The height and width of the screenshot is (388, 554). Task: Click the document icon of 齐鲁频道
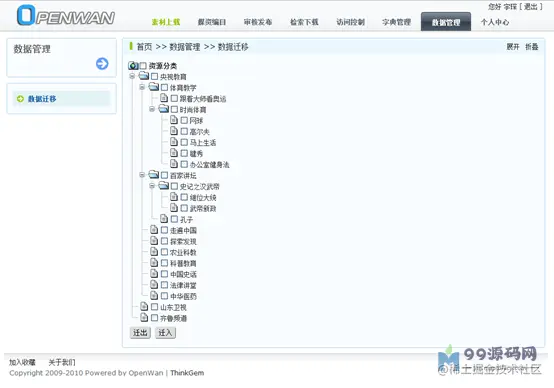point(144,317)
